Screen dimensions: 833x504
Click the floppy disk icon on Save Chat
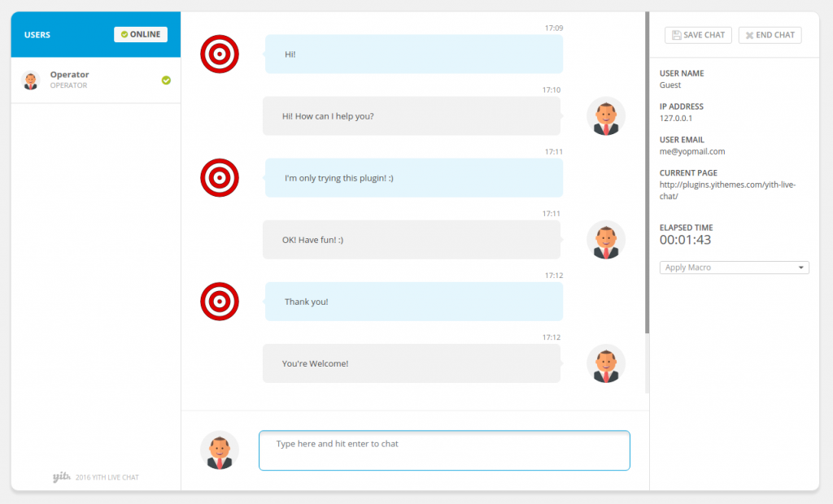pos(676,35)
